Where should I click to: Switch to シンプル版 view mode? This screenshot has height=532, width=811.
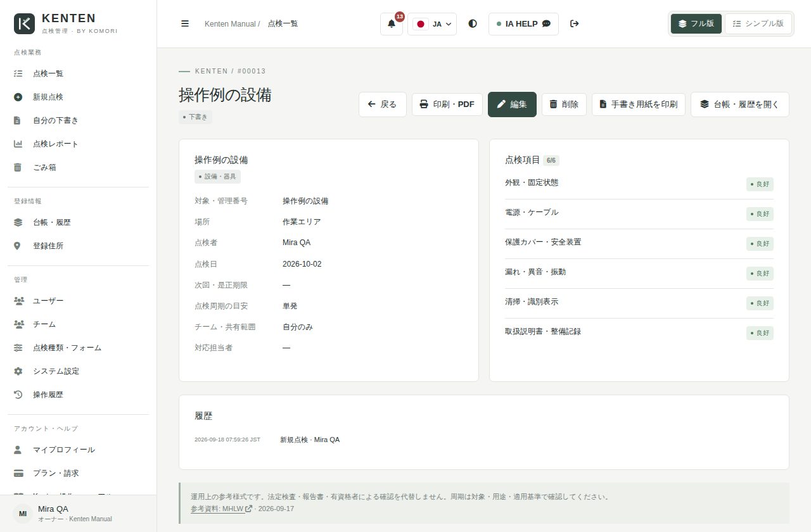(758, 23)
